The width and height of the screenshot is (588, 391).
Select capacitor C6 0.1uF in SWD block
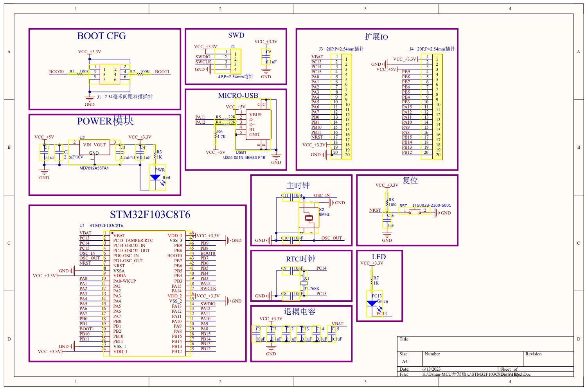[266, 57]
